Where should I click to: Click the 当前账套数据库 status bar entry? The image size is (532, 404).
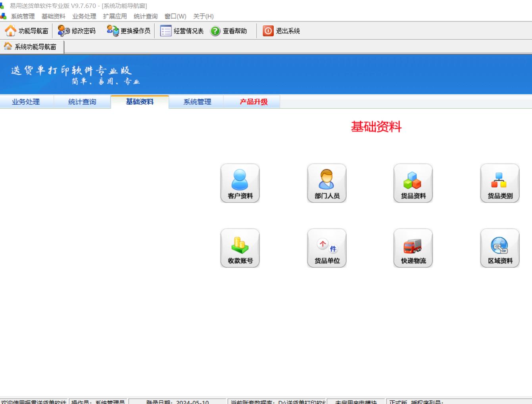[x=277, y=402]
